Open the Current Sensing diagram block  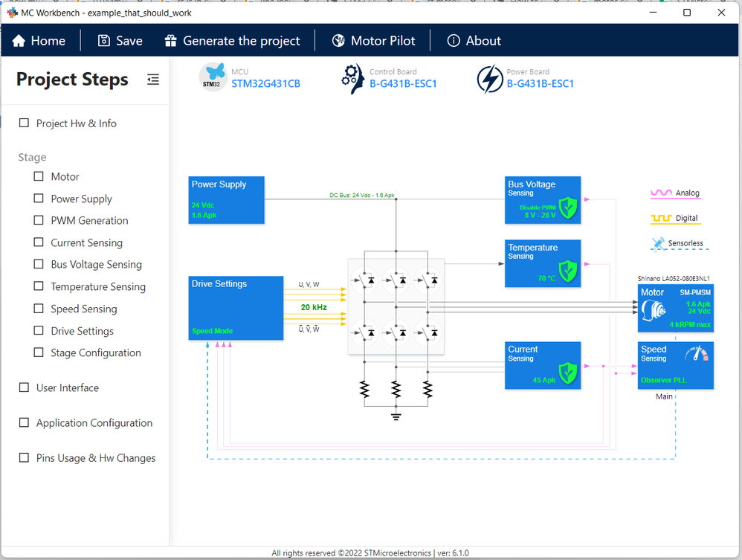pos(542,365)
